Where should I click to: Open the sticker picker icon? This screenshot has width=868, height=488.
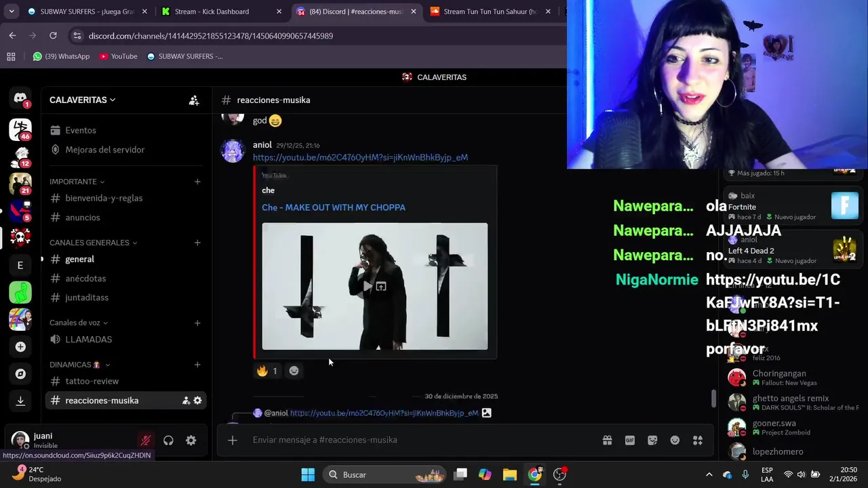coord(652,440)
